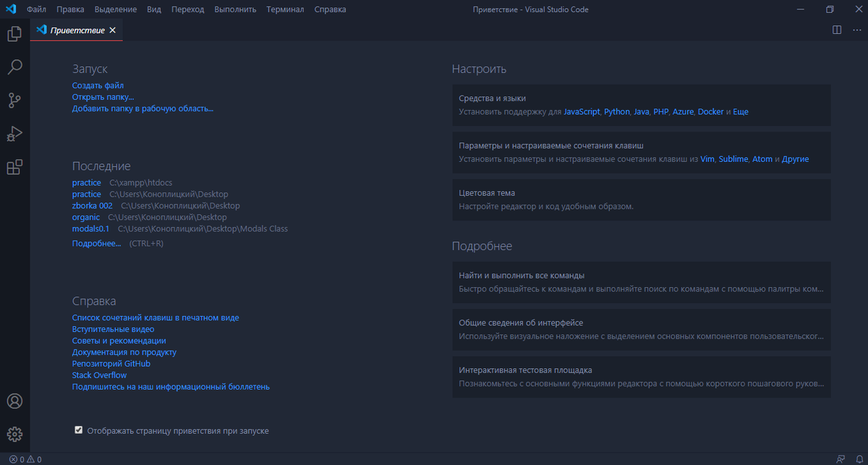Click the 'Создать файл' link
The width and height of the screenshot is (868, 465).
pos(97,85)
